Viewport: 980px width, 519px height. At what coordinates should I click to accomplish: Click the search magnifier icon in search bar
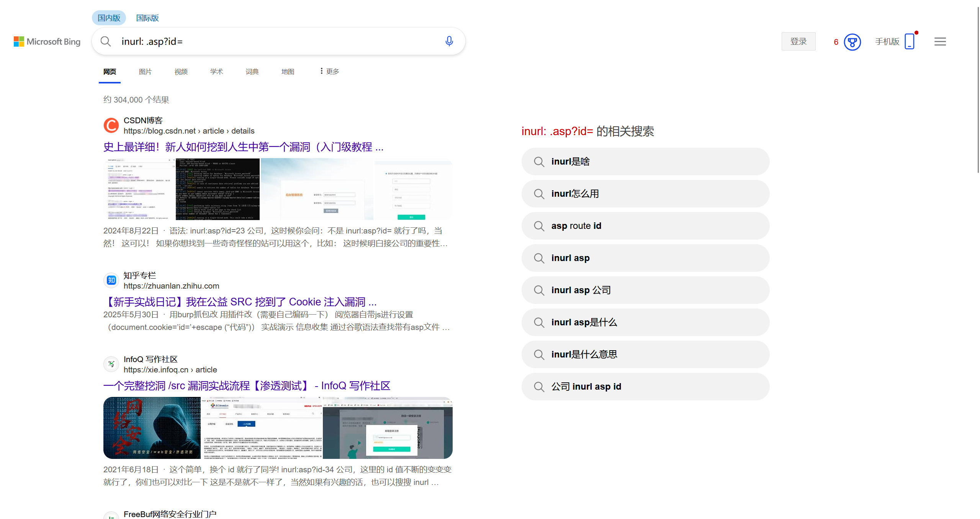(x=106, y=41)
